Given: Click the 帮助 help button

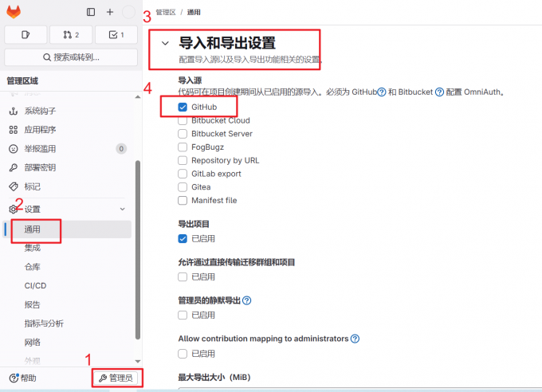Looking at the screenshot, I should tap(22, 378).
